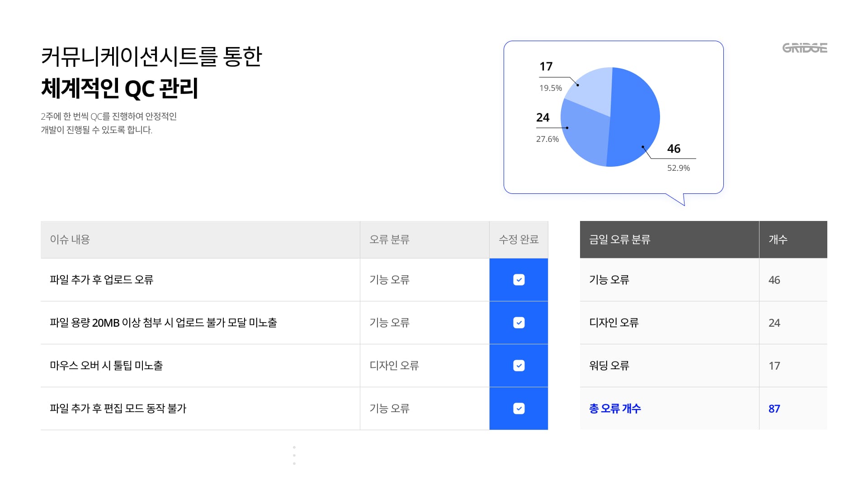This screenshot has width=868, height=488.
Task: Click the pie chart label showing 46
Action: (674, 149)
